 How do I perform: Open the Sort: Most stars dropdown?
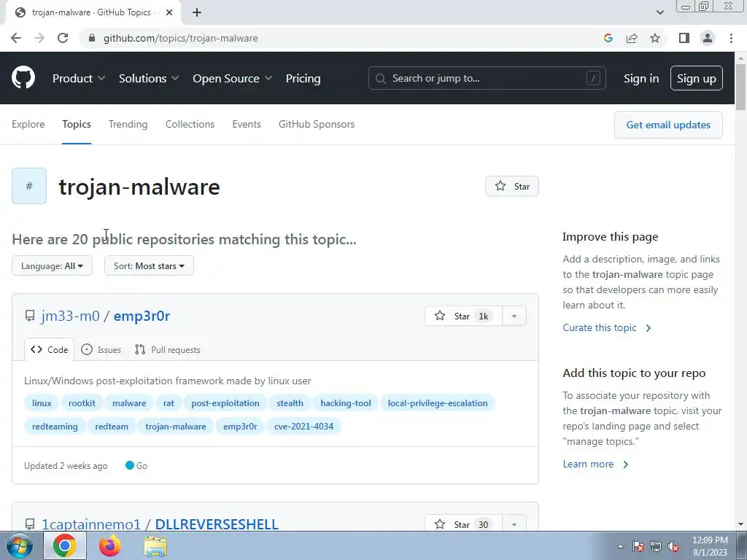[x=149, y=265]
